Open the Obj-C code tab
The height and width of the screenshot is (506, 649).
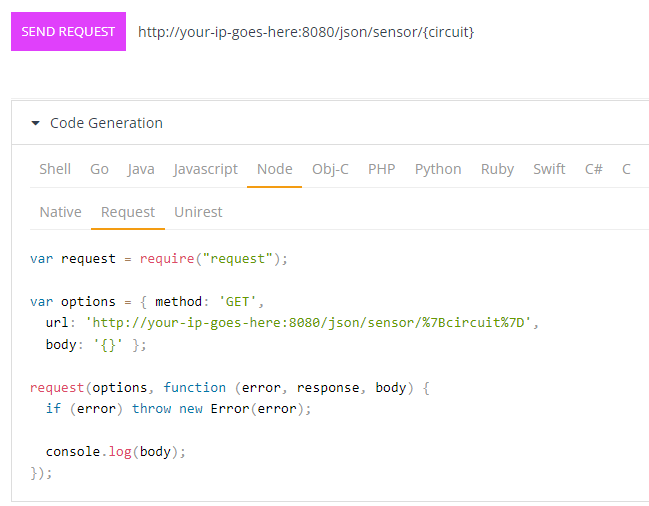tap(330, 169)
